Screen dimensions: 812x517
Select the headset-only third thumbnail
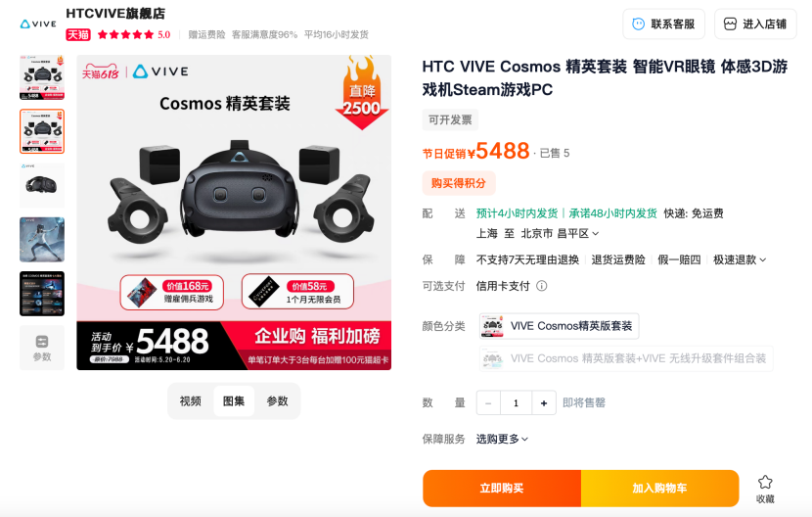tap(42, 185)
